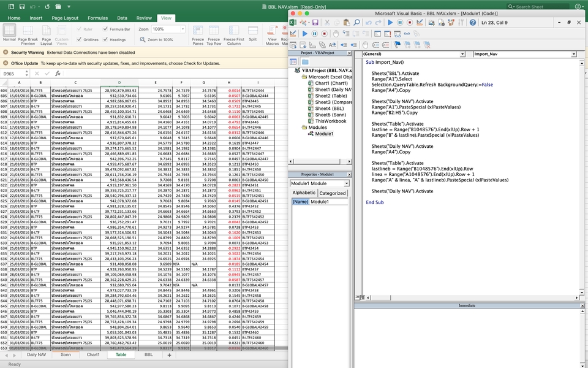Open the Chart1 sheet tab
588x368 pixels.
click(x=93, y=355)
